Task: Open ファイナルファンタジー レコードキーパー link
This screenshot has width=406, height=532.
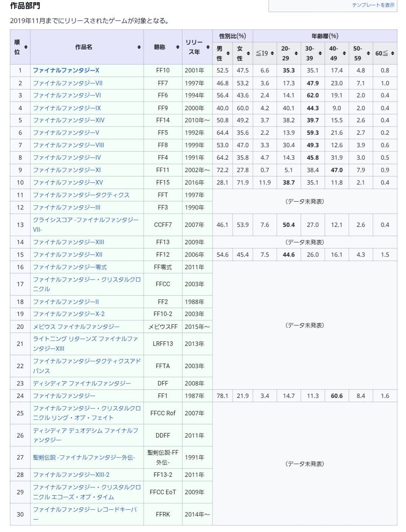Action: click(85, 514)
